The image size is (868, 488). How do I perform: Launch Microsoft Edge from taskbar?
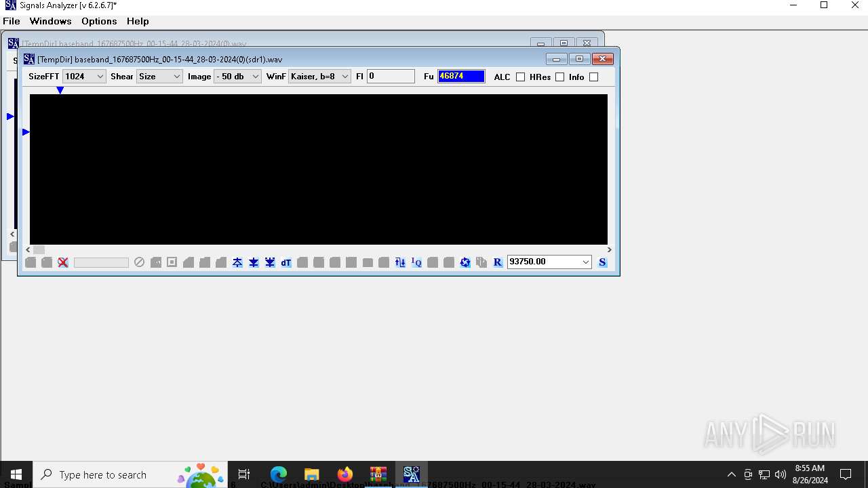[279, 474]
